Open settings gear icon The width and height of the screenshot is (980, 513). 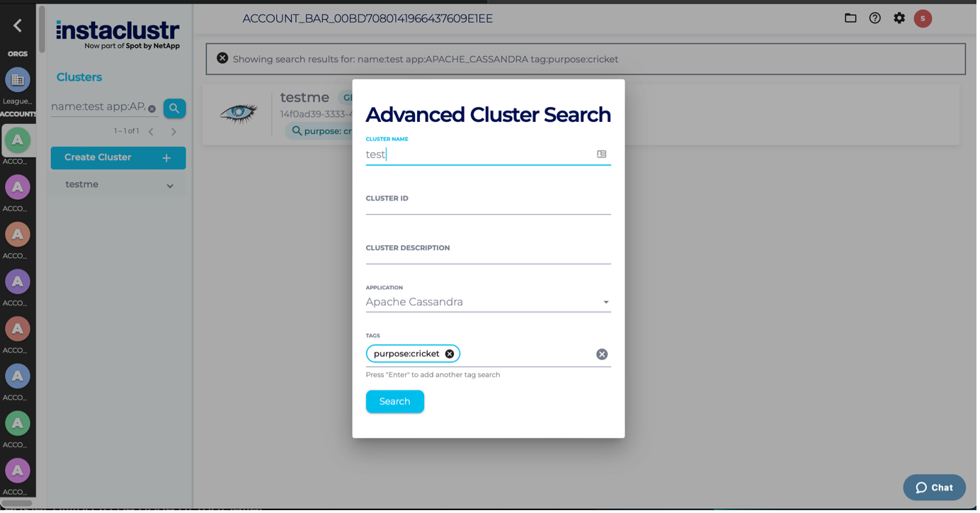[902, 18]
